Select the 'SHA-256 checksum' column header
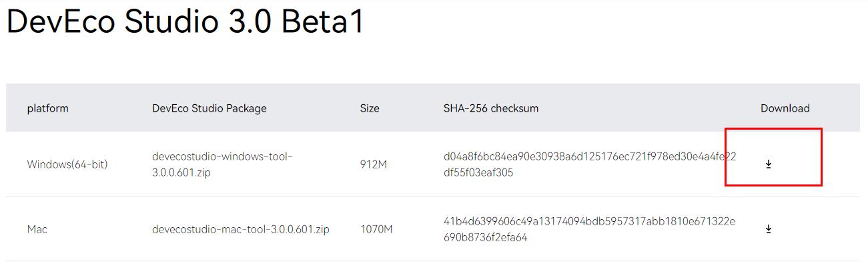Screen dimensions: 868x270 [491, 108]
